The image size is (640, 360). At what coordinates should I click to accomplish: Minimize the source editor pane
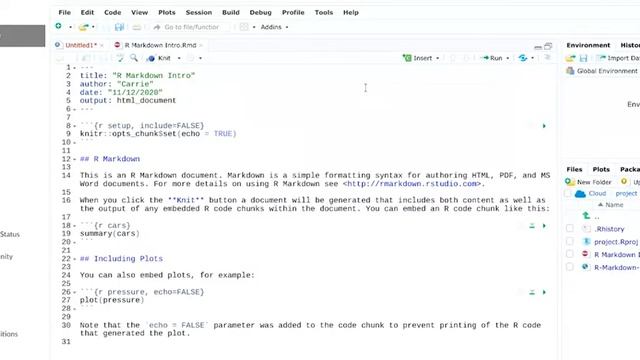(x=538, y=47)
